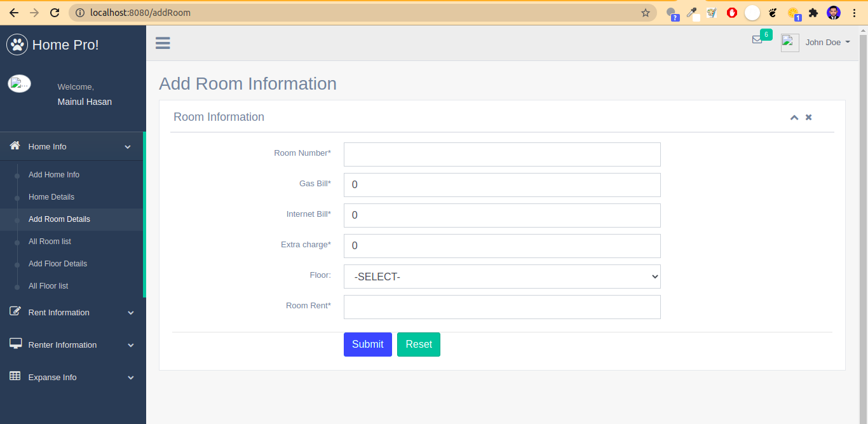The width and height of the screenshot is (868, 424).
Task: Select Add Home Info from sidebar
Action: [54, 174]
